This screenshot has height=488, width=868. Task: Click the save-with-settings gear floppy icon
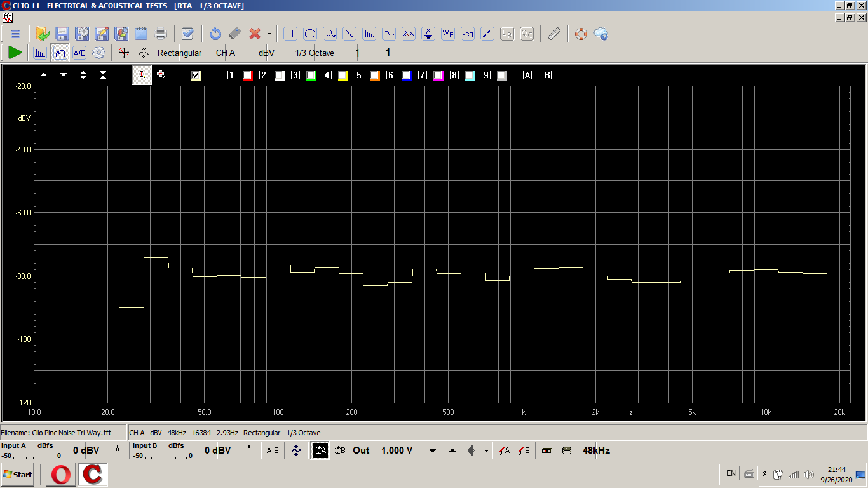pos(82,34)
